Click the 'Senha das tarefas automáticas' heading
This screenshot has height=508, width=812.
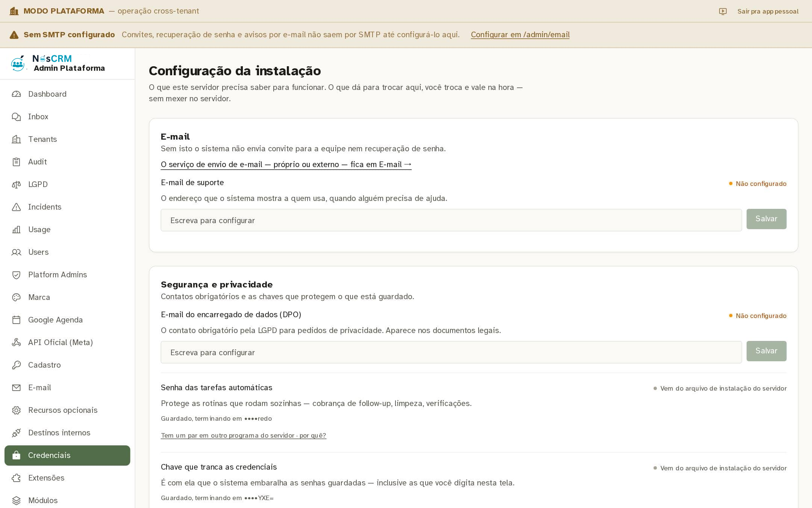(217, 388)
